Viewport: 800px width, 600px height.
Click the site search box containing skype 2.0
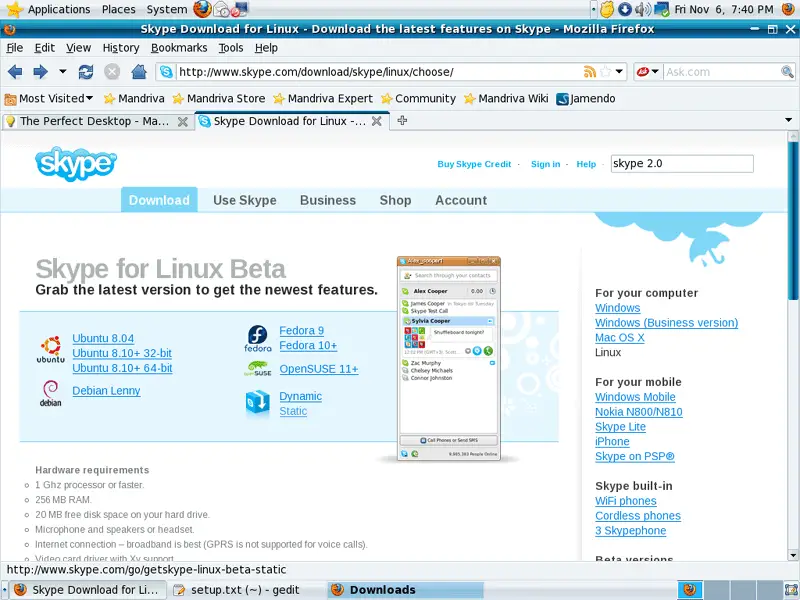[682, 164]
